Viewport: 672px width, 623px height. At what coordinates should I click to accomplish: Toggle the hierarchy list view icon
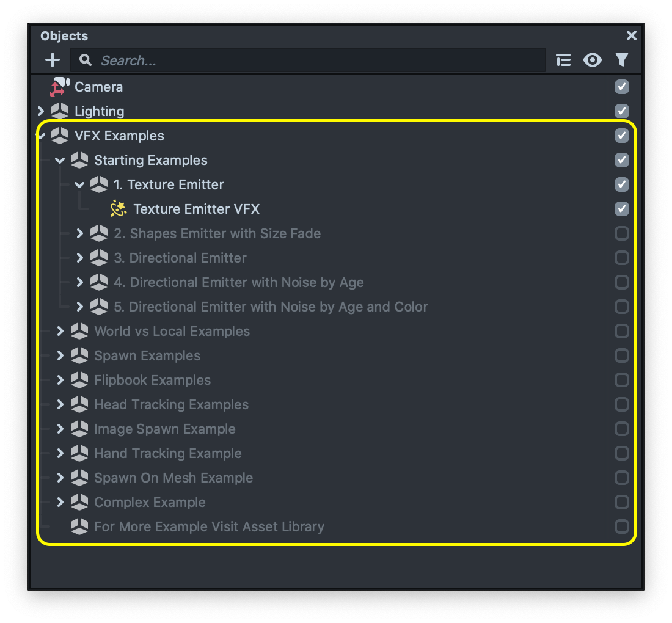tap(563, 60)
